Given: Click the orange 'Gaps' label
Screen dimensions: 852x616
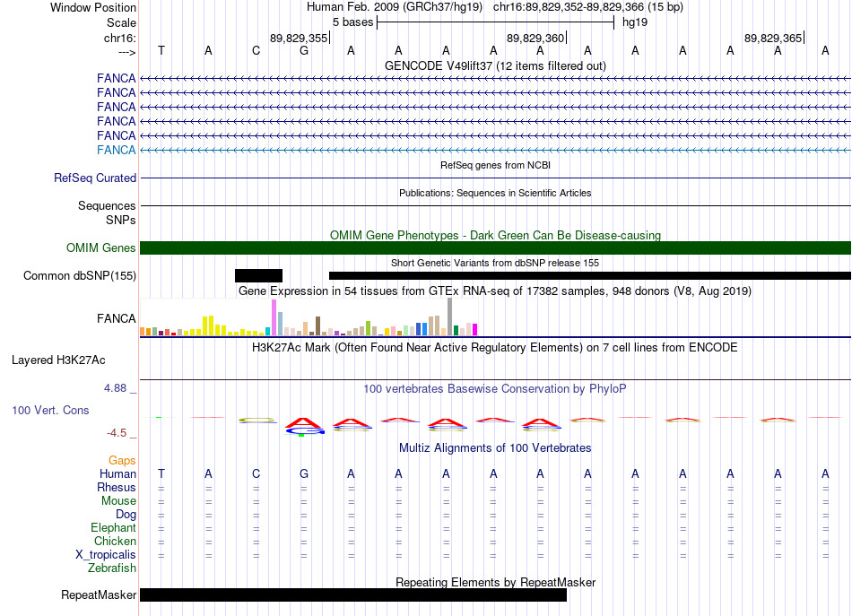Looking at the screenshot, I should coord(122,461).
